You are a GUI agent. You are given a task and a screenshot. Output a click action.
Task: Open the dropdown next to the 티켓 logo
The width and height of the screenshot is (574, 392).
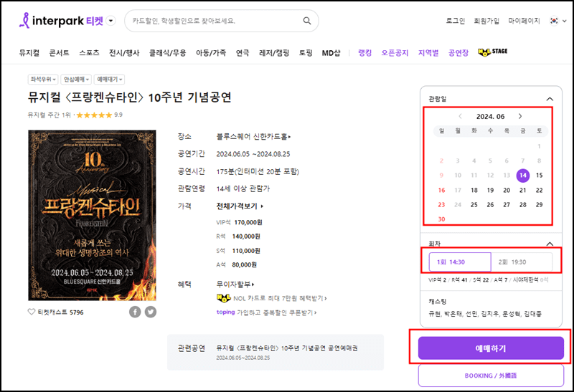tap(111, 21)
